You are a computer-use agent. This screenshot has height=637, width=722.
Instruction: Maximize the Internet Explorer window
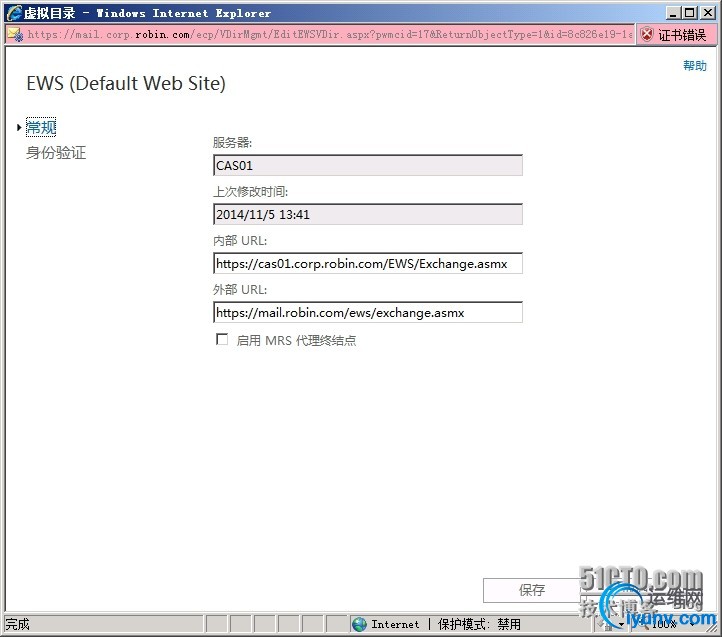[x=689, y=12]
